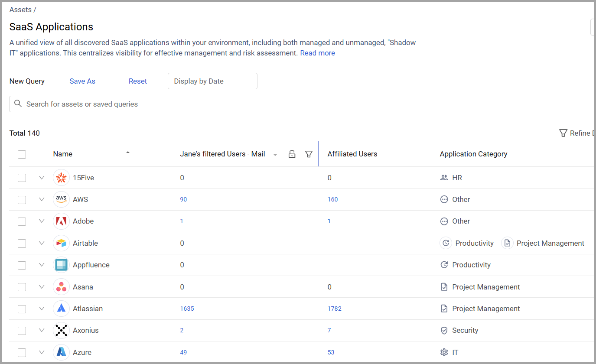Click the Save As button
The width and height of the screenshot is (596, 364).
(x=82, y=81)
